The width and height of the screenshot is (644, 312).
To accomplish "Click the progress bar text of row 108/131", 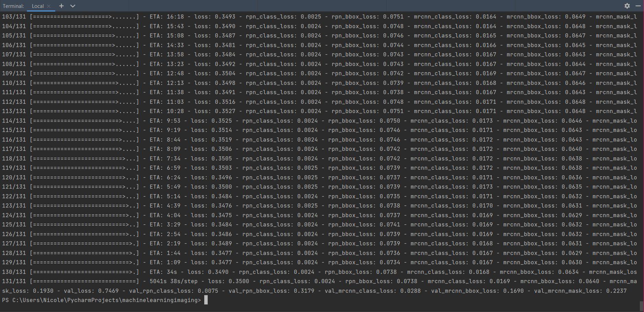I will click(84, 64).
